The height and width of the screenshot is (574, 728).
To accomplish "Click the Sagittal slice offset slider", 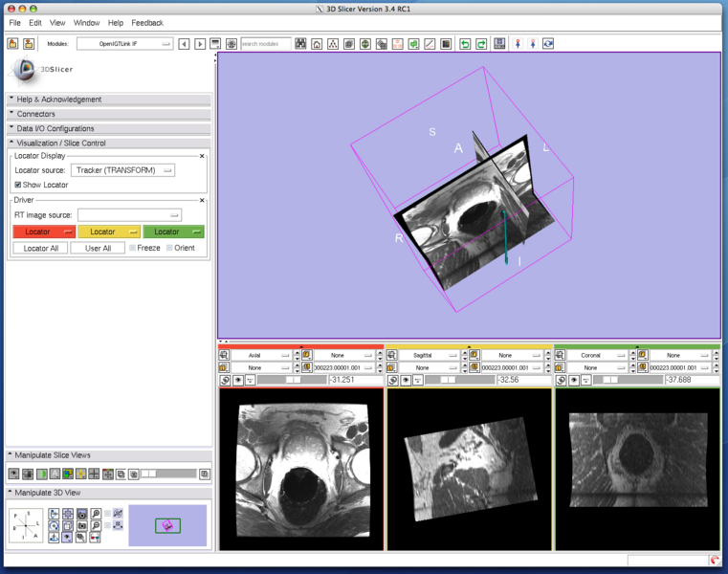I will [x=460, y=380].
